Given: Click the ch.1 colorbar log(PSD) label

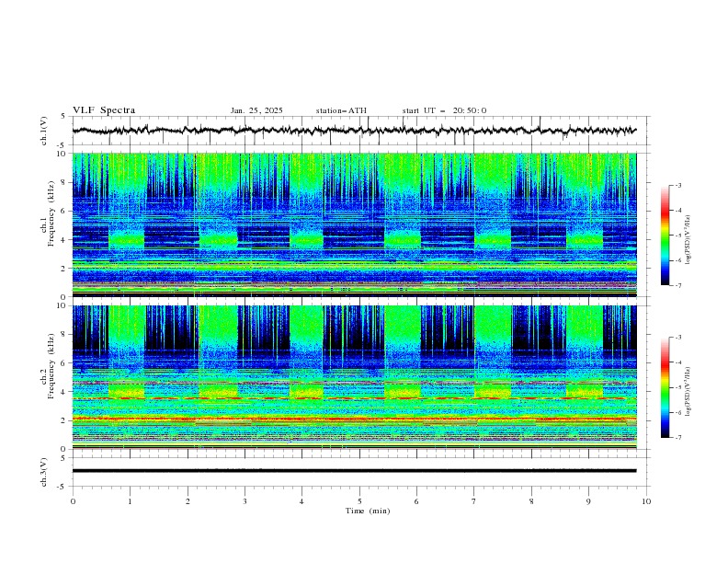Looking at the screenshot, I should [688, 240].
